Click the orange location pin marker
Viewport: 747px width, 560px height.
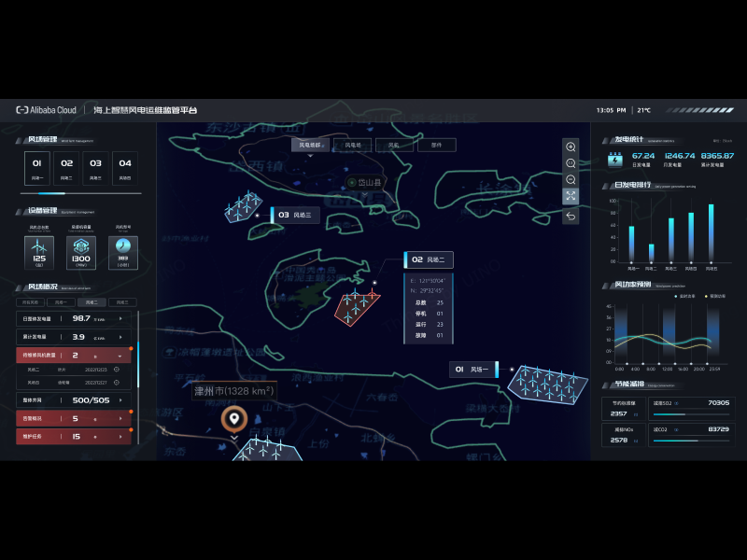(234, 419)
